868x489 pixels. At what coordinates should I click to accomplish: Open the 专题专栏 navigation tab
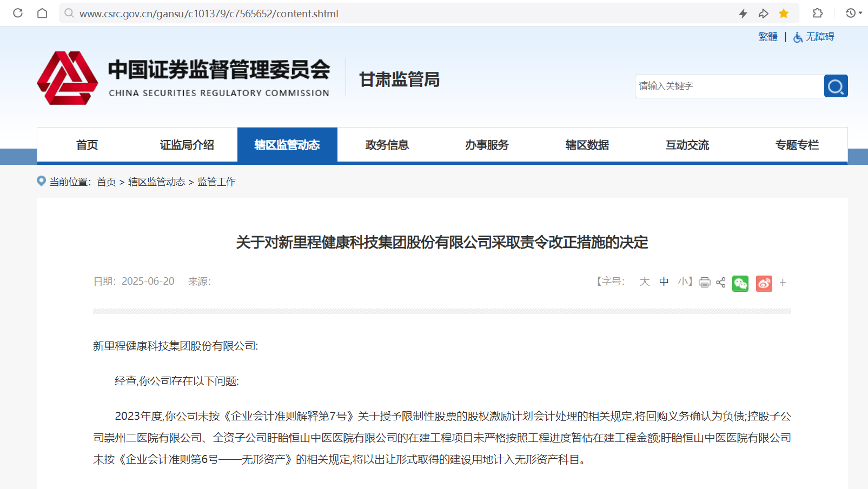pyautogui.click(x=797, y=145)
